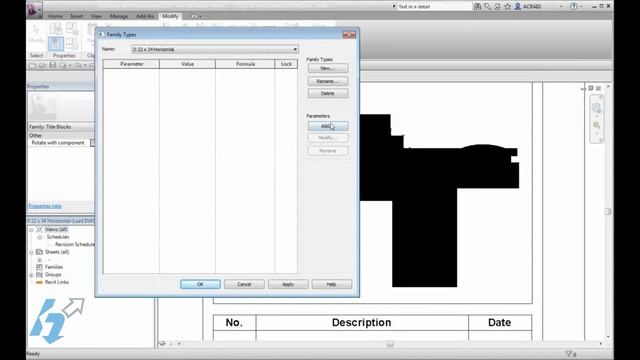Click the Help question mark icon
640x360 pixels.
tap(574, 7)
